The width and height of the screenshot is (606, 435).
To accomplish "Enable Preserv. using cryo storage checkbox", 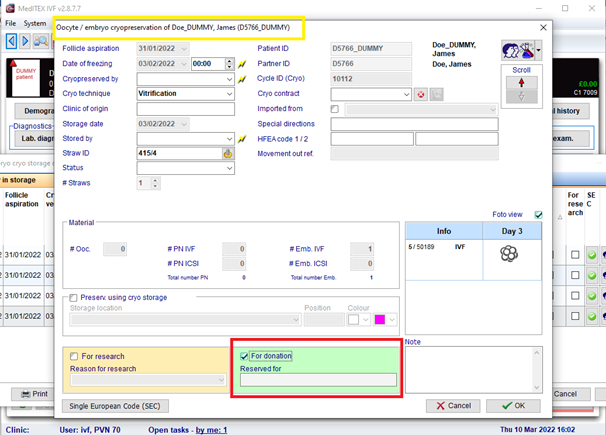I will 73,298.
